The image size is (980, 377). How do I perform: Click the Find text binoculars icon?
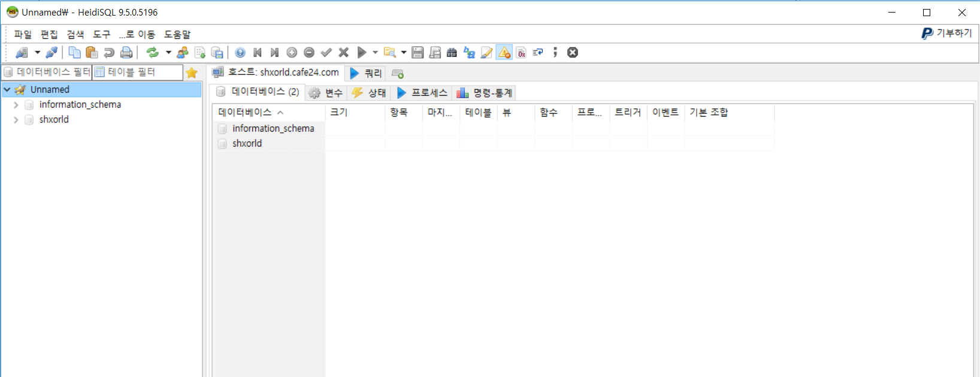(x=452, y=53)
